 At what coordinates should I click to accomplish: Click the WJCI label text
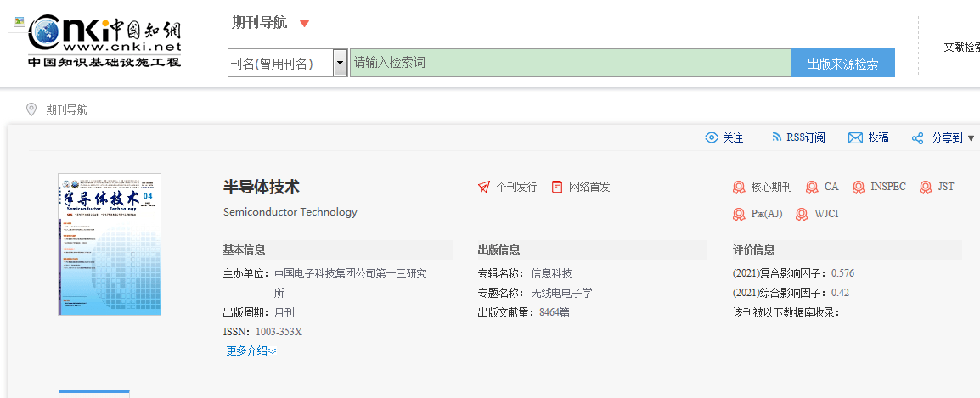tap(826, 215)
